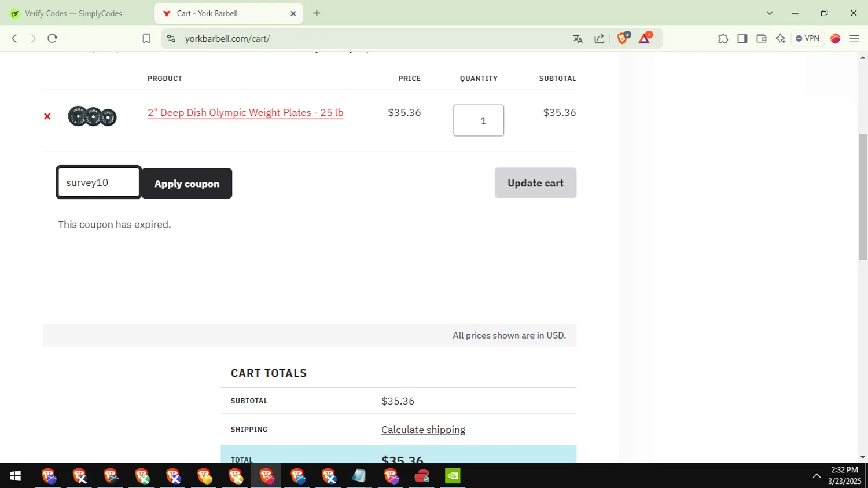Open Leo AI assistant icon
The height and width of the screenshot is (488, 868).
(x=781, y=39)
